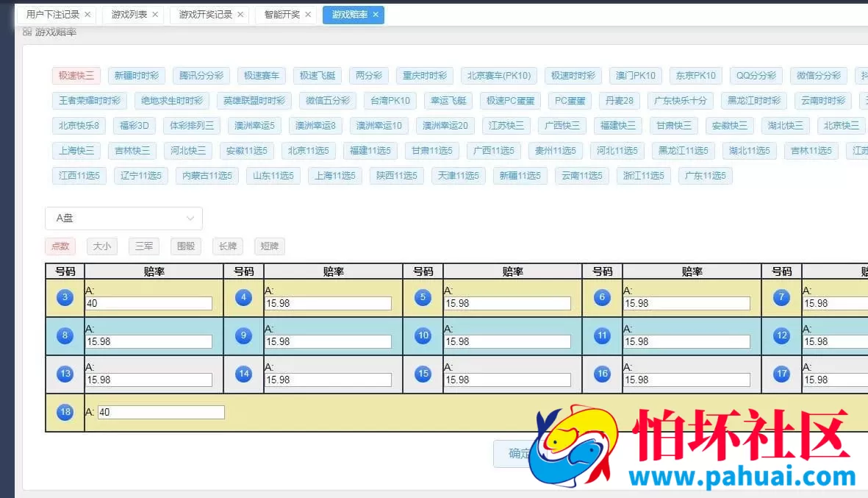Image resolution: width=868 pixels, height=498 pixels.
Task: Select the 澳门PK10 game
Action: pyautogui.click(x=635, y=75)
